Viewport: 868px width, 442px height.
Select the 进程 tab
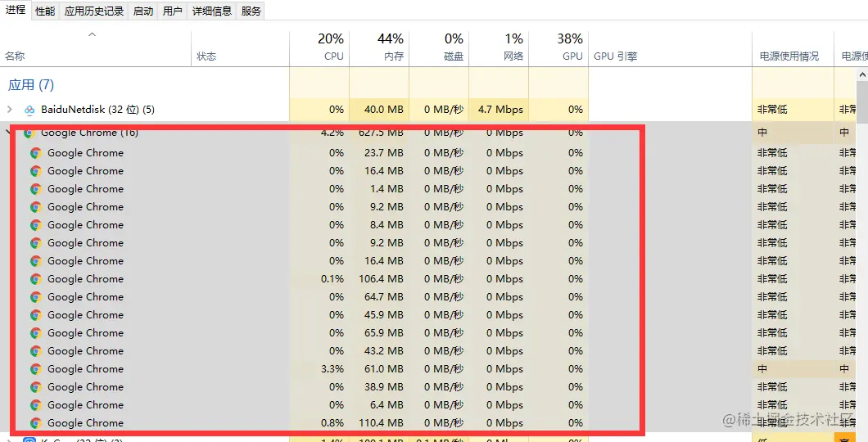click(x=16, y=10)
